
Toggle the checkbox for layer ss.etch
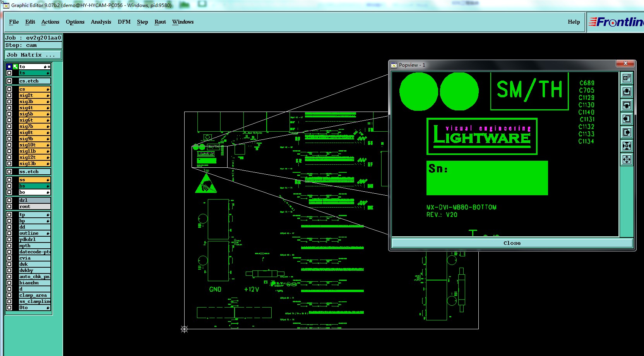click(x=9, y=172)
